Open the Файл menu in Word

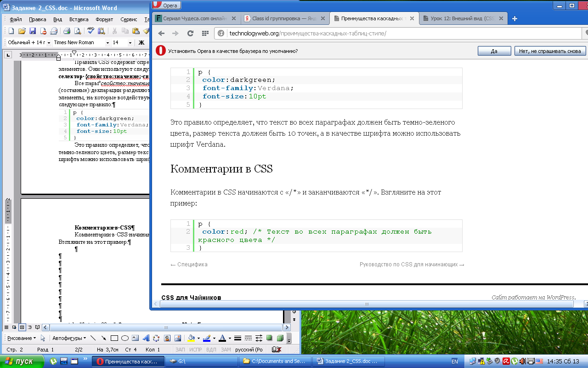click(16, 20)
